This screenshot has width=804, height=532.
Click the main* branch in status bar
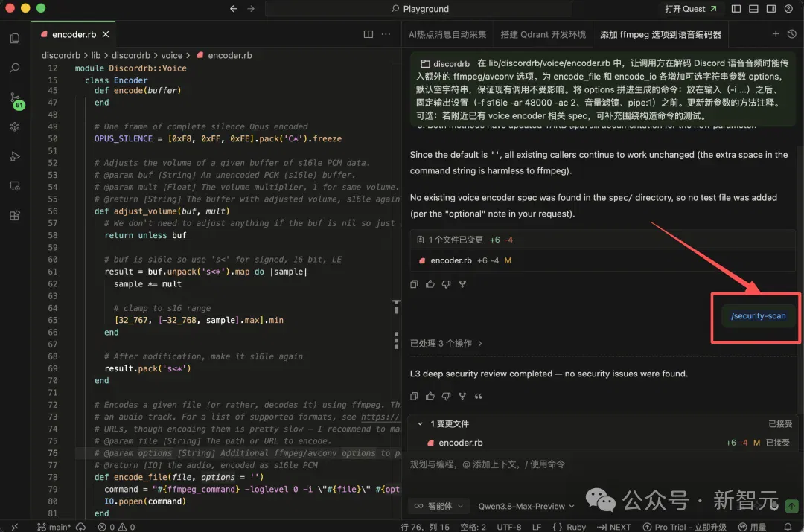point(54,527)
